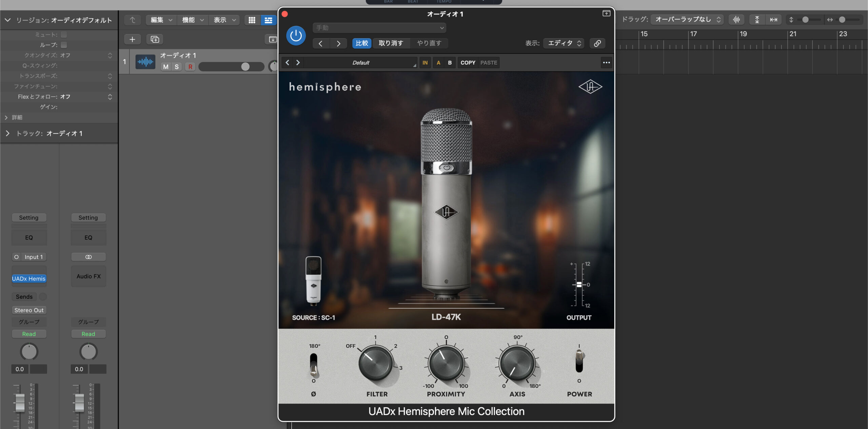This screenshot has height=429, width=868.
Task: Select next hemisphere preset arrow
Action: [x=298, y=63]
